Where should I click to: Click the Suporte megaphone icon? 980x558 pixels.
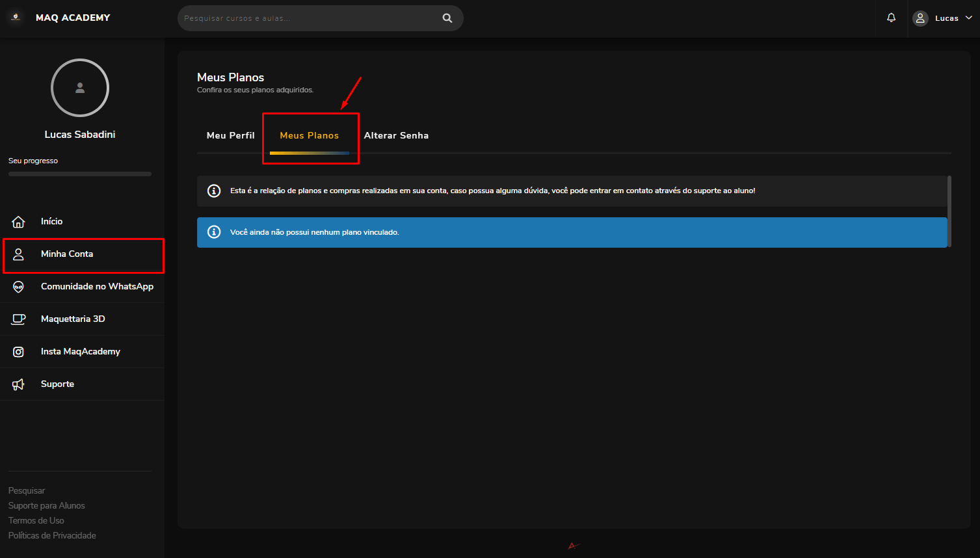click(18, 384)
